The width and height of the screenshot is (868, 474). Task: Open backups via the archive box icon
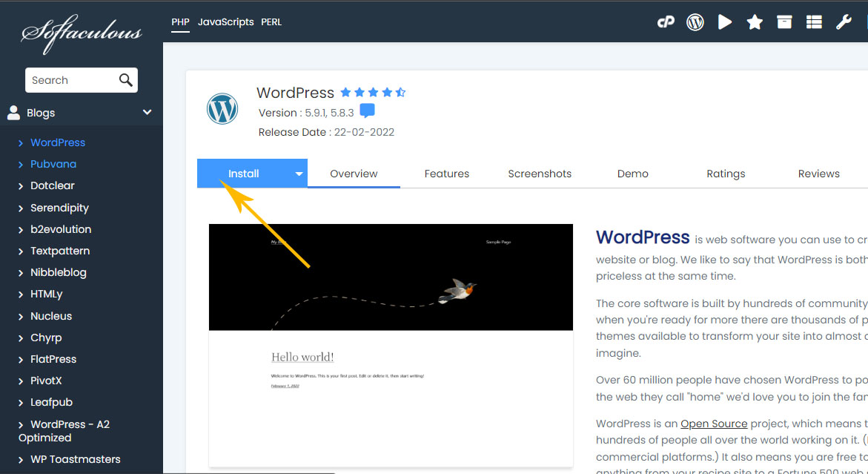(x=784, y=22)
